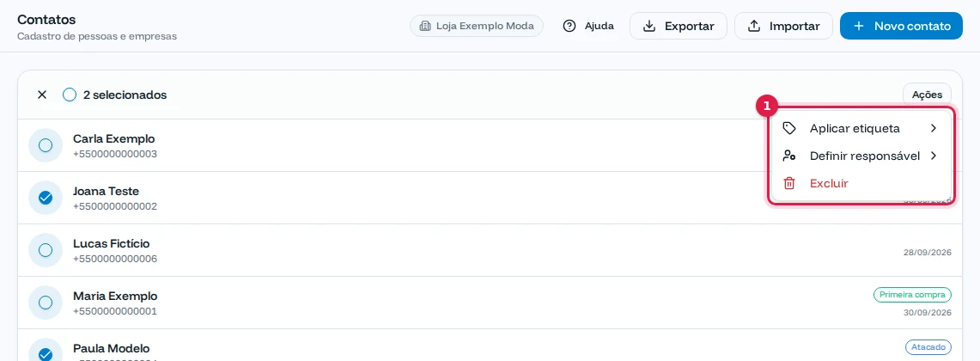Choose Excluir from the actions menu
980x361 pixels.
click(861, 183)
